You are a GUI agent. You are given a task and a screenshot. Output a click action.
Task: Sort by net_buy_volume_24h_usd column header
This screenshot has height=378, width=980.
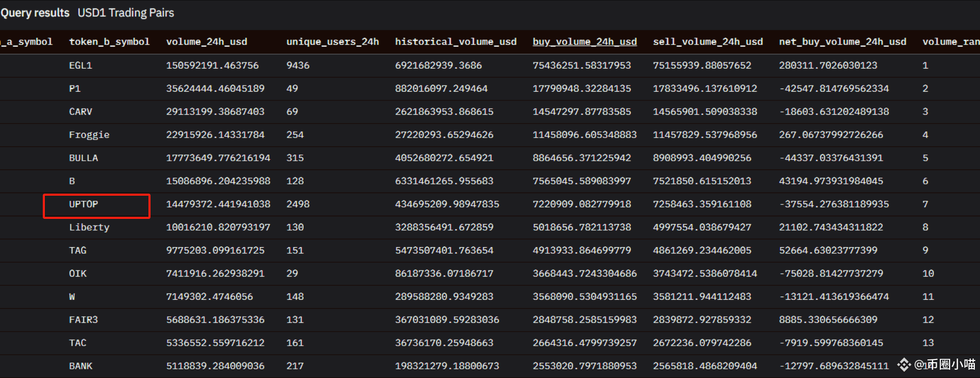coord(842,42)
